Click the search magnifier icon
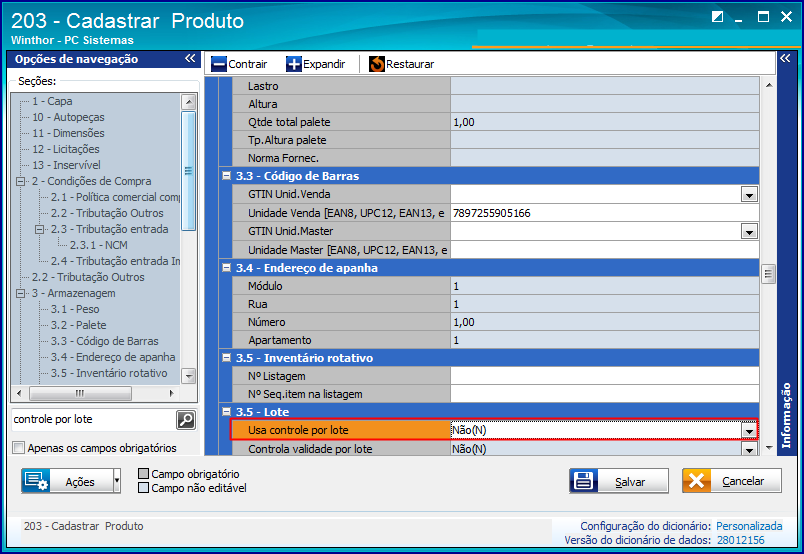Screen dimensions: 804x554 pyautogui.click(x=186, y=420)
